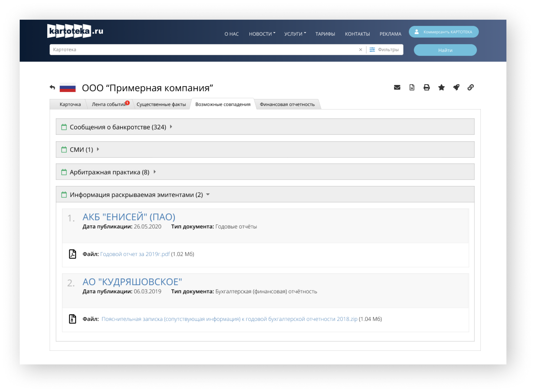Switch to the Карточка tab
Image resolution: width=534 pixels, height=392 pixels.
tap(70, 104)
